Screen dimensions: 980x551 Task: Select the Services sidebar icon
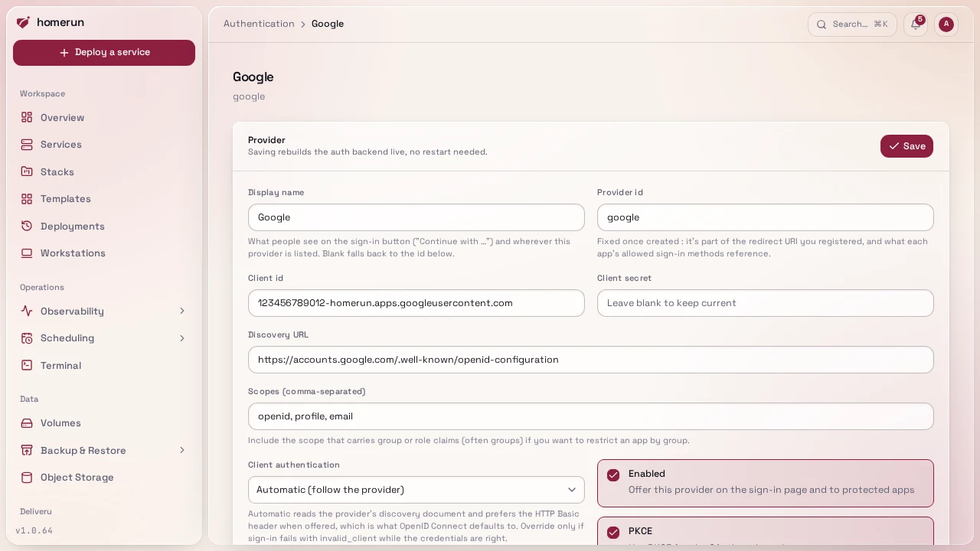click(x=27, y=145)
